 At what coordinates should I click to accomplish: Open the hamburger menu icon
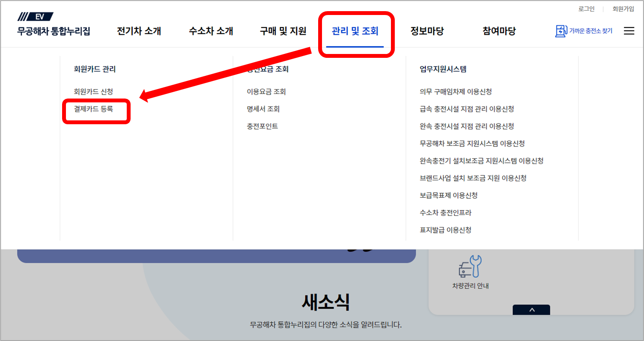tap(629, 31)
